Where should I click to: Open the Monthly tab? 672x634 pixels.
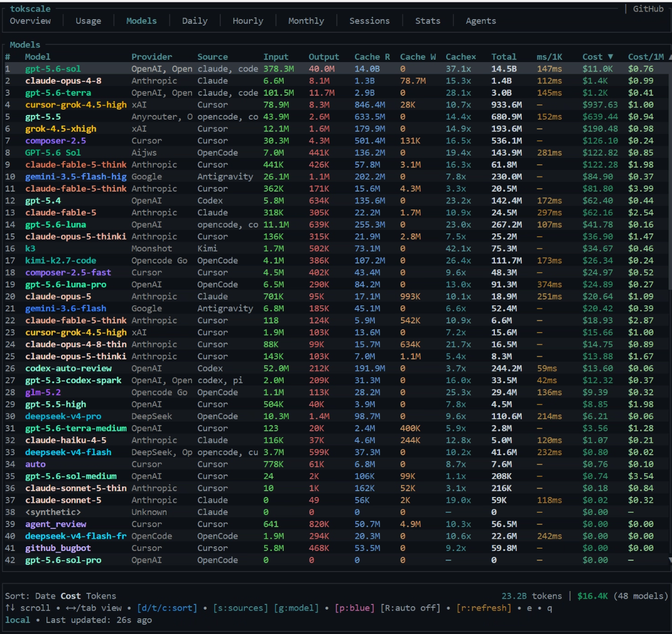[x=306, y=21]
